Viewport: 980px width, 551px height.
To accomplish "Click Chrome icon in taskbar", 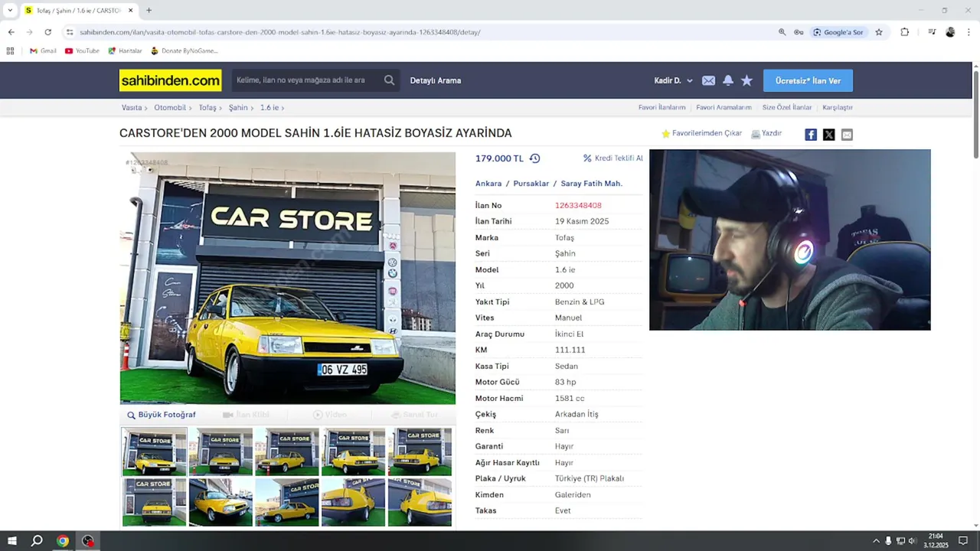I will [63, 541].
